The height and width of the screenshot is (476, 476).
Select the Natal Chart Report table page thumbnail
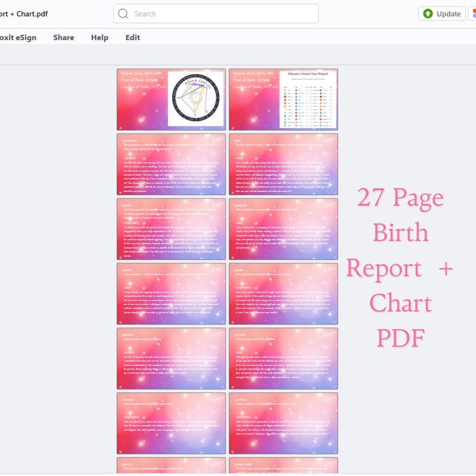(x=283, y=100)
